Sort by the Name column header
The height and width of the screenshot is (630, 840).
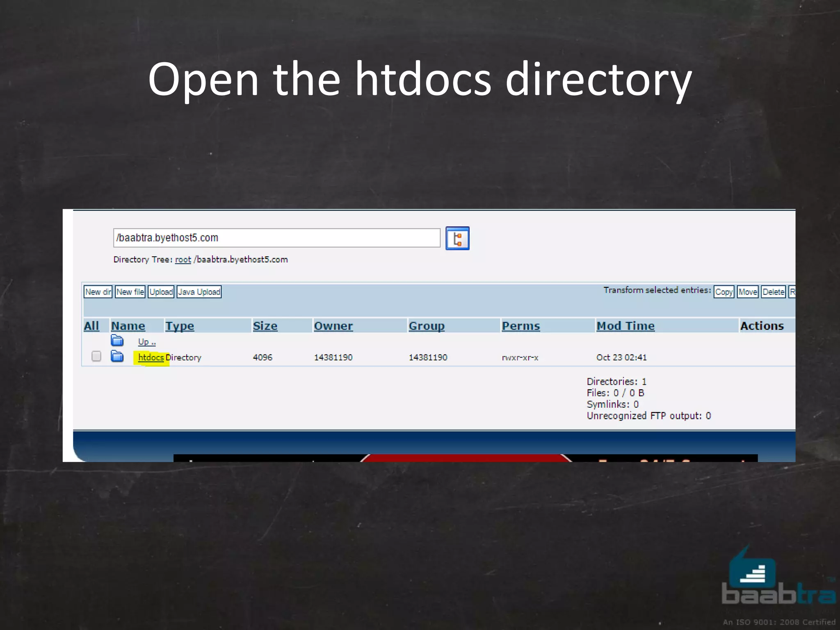[128, 326]
